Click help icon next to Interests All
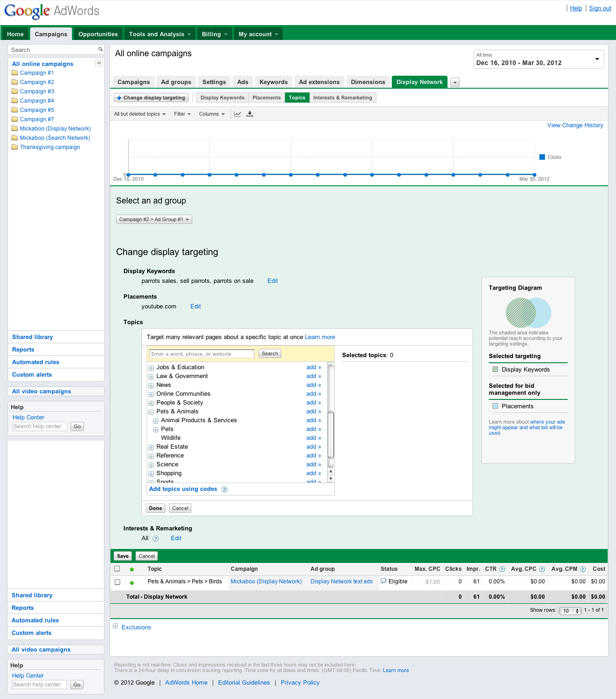616x699 pixels. [156, 539]
